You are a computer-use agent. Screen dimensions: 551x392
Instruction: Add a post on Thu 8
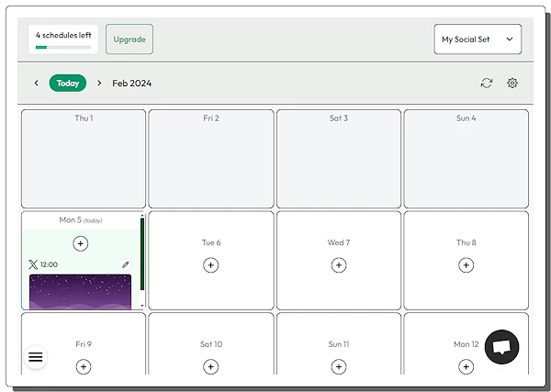[467, 265]
